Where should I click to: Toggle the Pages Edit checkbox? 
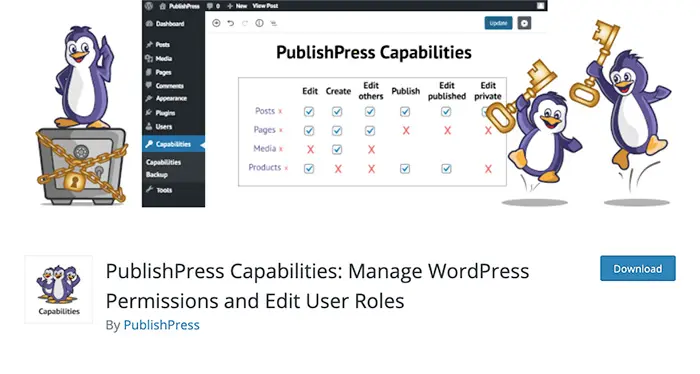309,131
